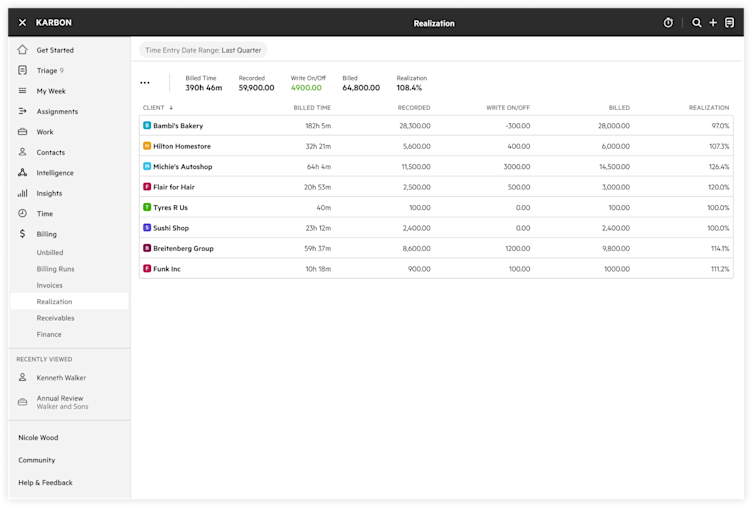Open the Bambi's Bakery client row
This screenshot has width=752, height=507.
[436, 126]
